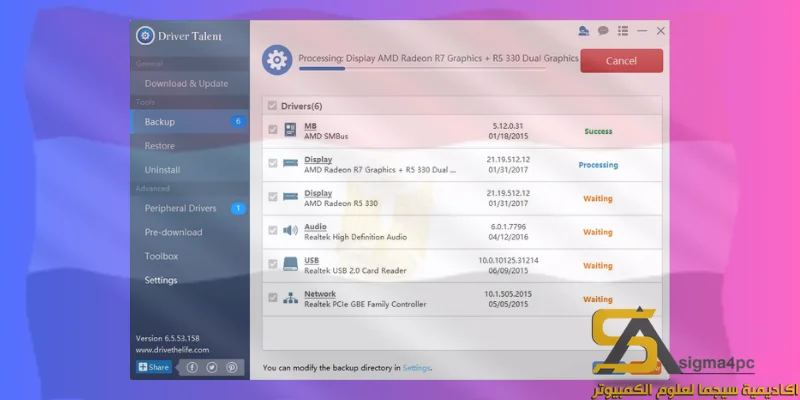Screen dimensions: 800x400
Task: Click the Processing header status text
Action: pyautogui.click(x=438, y=58)
